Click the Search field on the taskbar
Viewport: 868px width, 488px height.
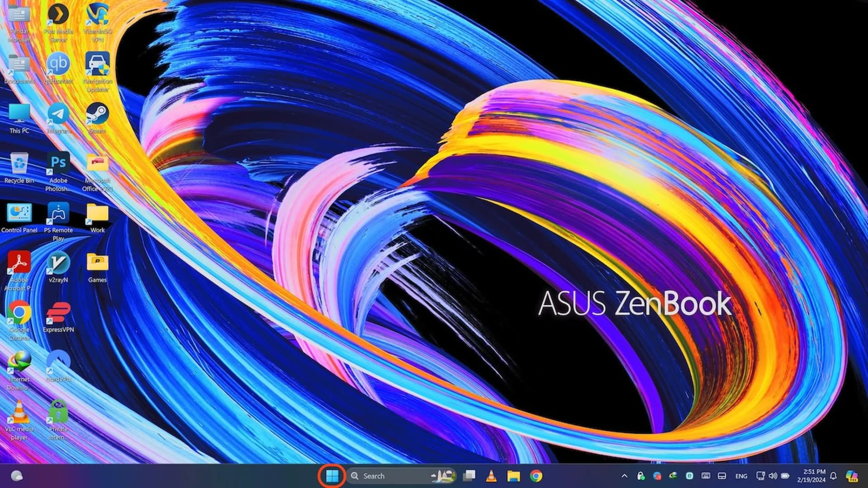[x=389, y=475]
